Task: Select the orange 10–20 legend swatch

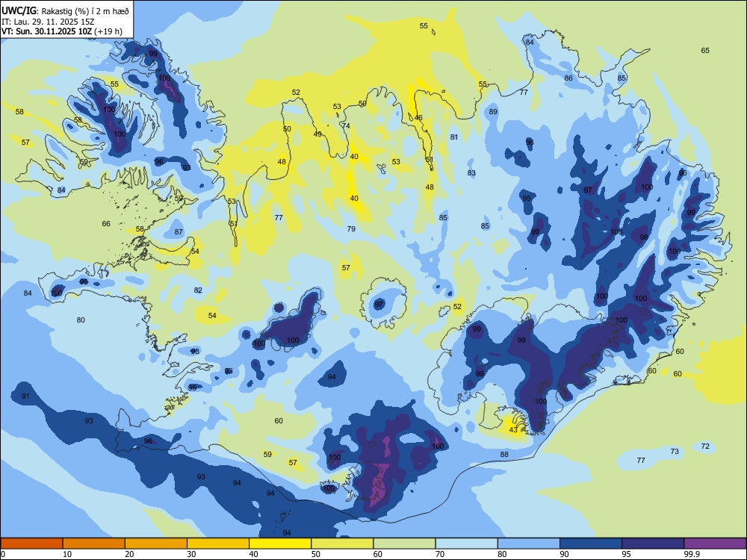Action: point(94,544)
